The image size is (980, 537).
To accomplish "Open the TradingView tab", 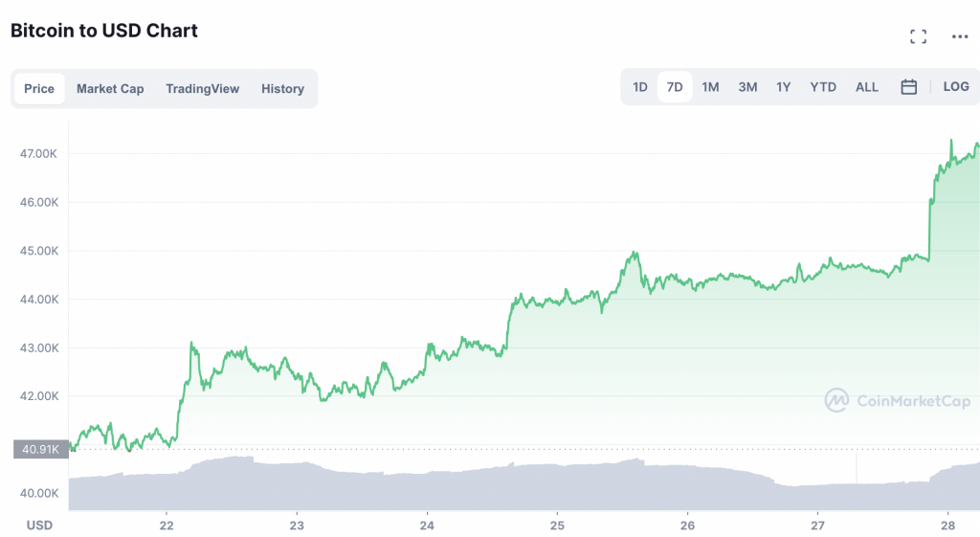I will pyautogui.click(x=202, y=89).
